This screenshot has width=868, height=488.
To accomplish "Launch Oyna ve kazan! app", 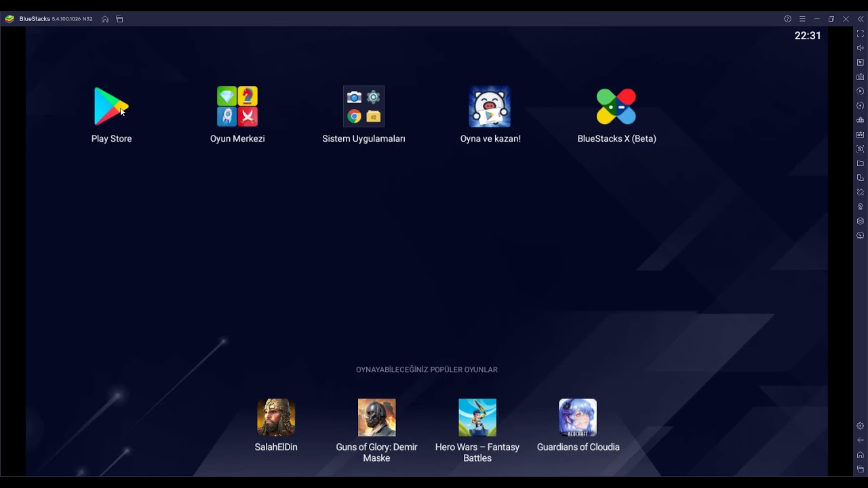I will point(490,106).
